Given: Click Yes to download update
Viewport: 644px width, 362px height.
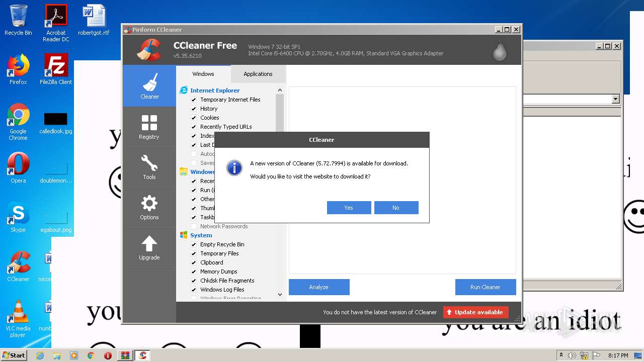Looking at the screenshot, I should [x=349, y=208].
